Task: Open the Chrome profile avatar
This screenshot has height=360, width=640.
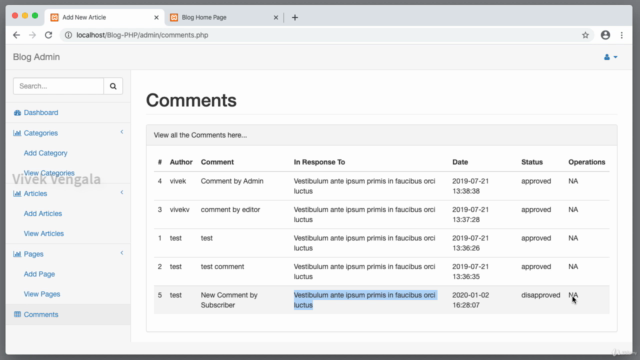Action: (605, 35)
